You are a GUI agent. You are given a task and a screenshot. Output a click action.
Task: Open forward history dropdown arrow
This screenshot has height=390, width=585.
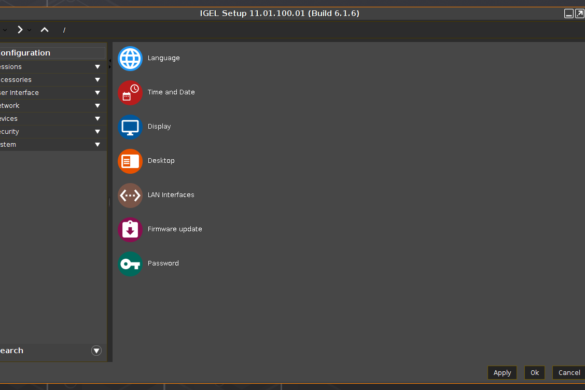pos(29,30)
